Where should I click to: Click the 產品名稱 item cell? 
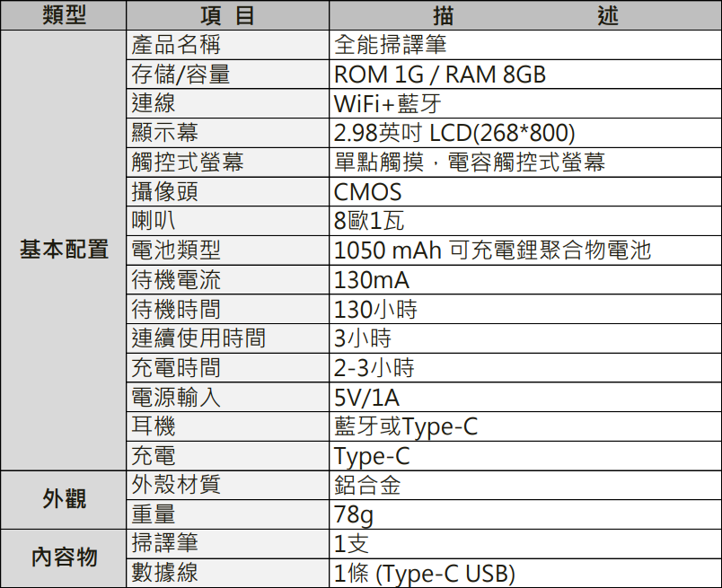pyautogui.click(x=227, y=45)
